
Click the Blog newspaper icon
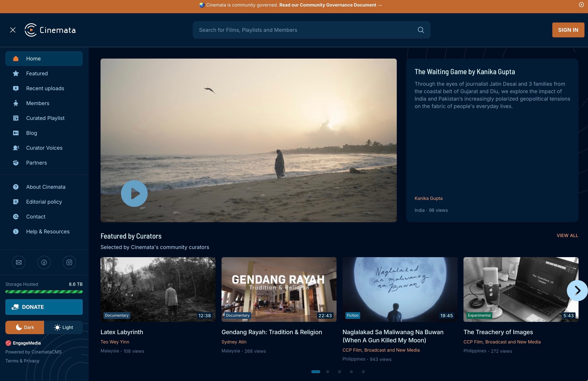click(x=16, y=133)
